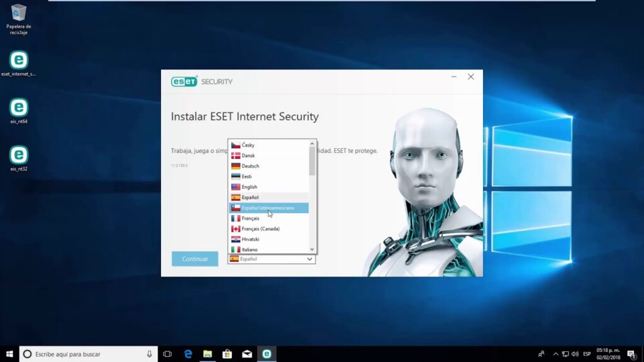This screenshot has width=644, height=362.
Task: Launch Microsoft Edge from taskbar
Action: (x=187, y=354)
